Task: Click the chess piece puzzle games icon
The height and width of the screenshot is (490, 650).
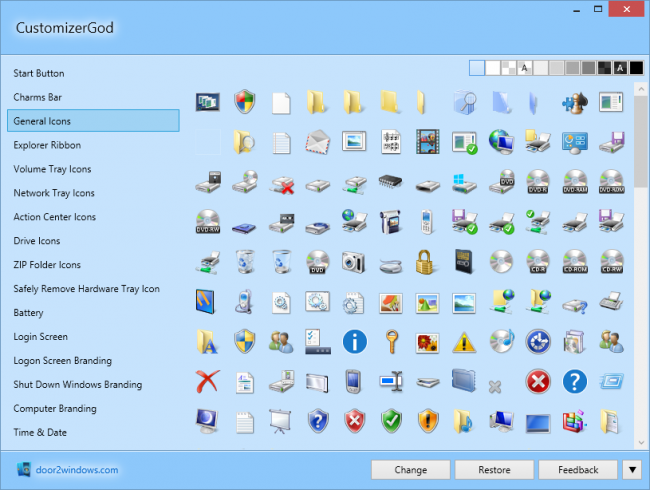Action: [575, 102]
